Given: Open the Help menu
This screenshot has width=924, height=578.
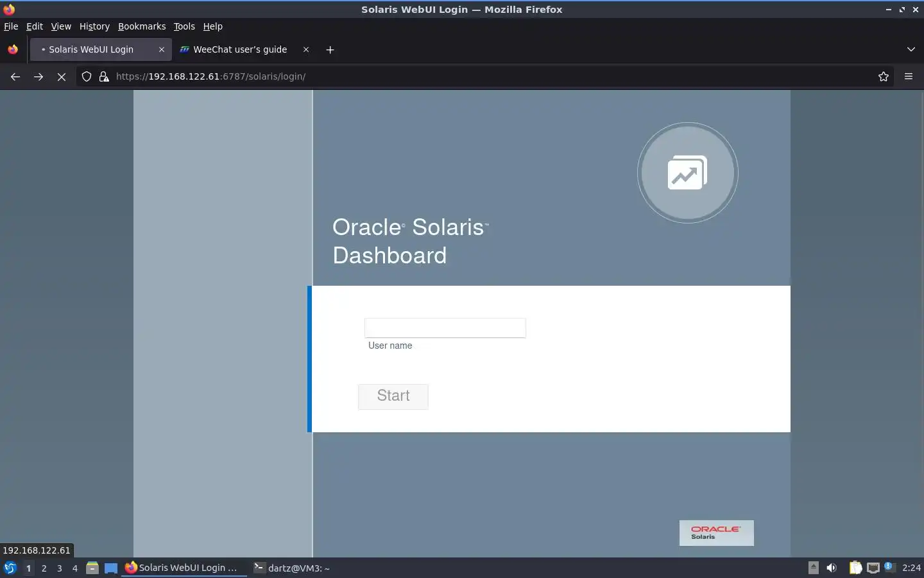Looking at the screenshot, I should coord(212,26).
